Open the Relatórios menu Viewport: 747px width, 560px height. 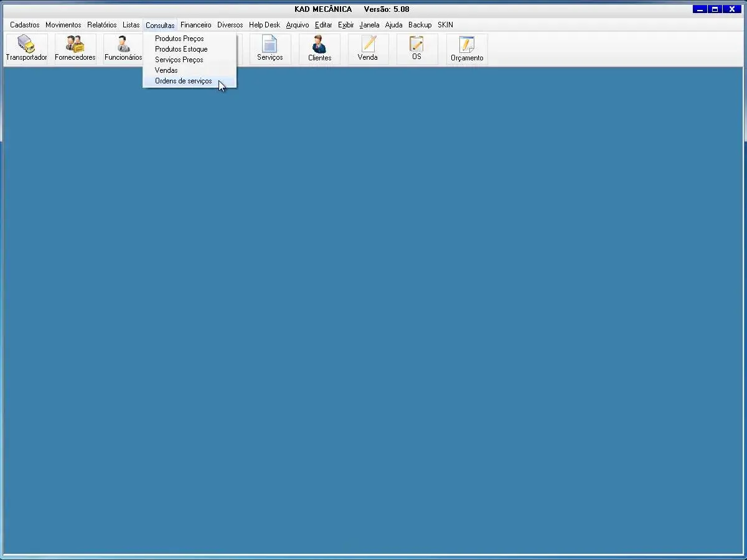[101, 25]
